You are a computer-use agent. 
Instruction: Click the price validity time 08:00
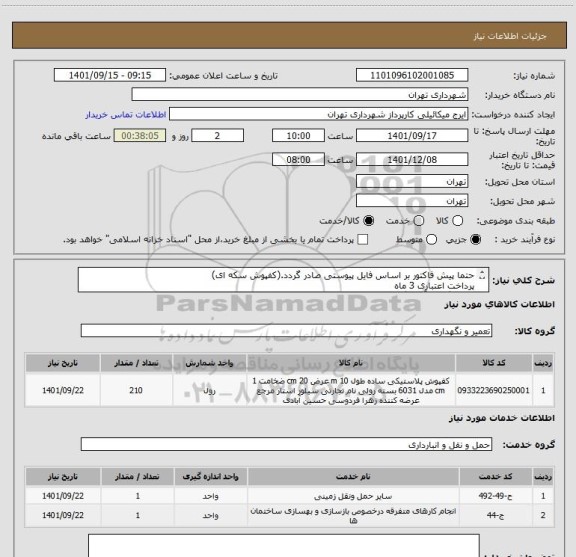298,159
